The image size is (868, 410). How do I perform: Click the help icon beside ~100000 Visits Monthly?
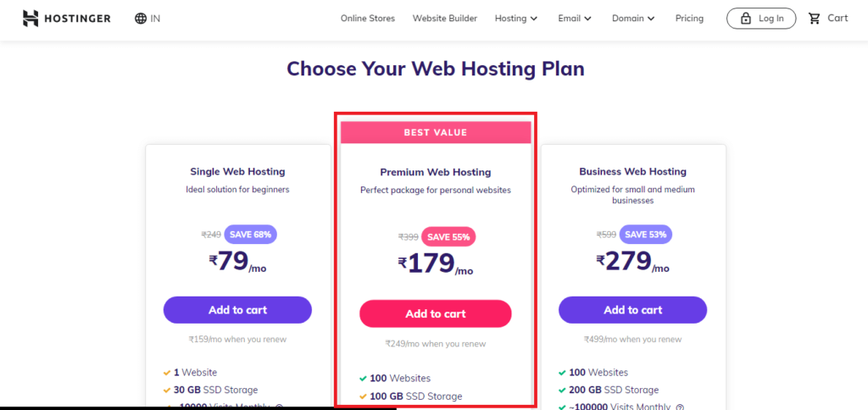click(x=680, y=407)
